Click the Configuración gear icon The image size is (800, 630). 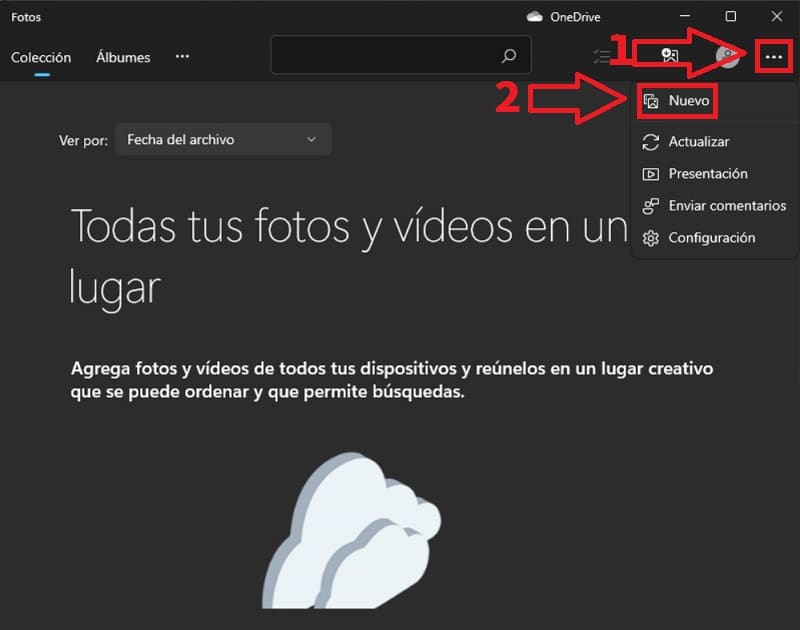(x=651, y=238)
